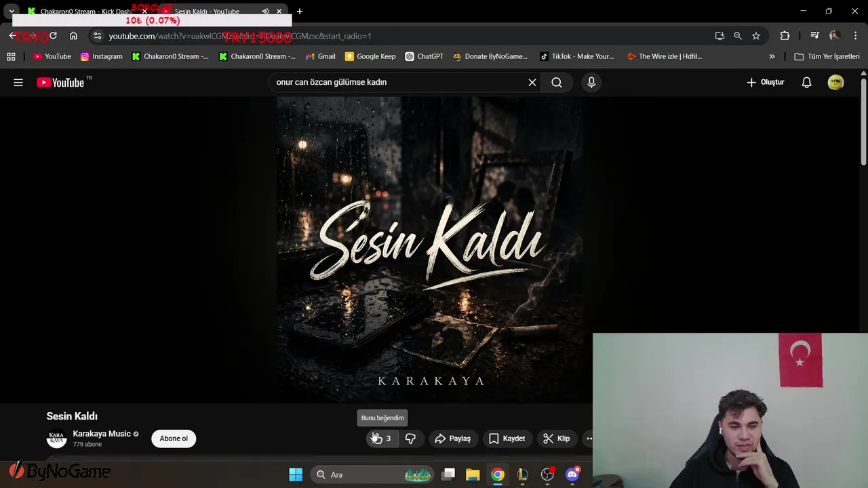This screenshot has width=868, height=488.
Task: Save video to playlist with Kaydet
Action: tap(507, 439)
